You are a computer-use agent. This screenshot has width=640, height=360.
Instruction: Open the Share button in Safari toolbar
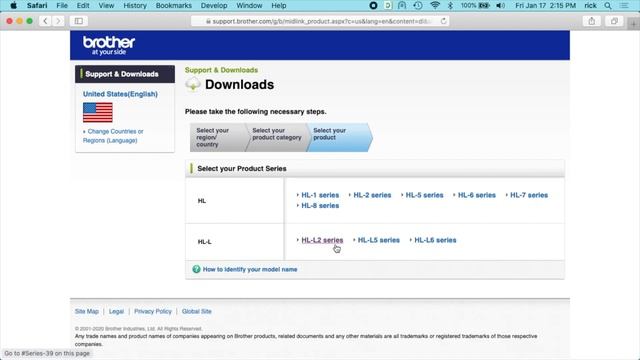click(591, 21)
